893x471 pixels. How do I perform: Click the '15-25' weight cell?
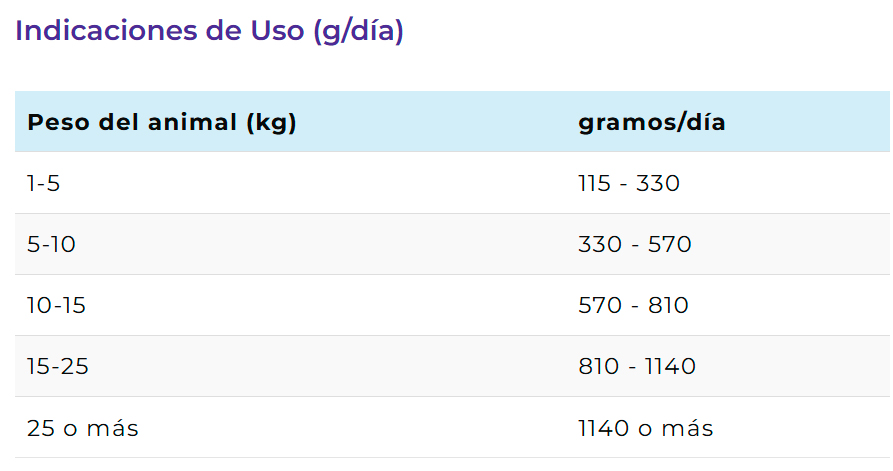[x=58, y=366]
